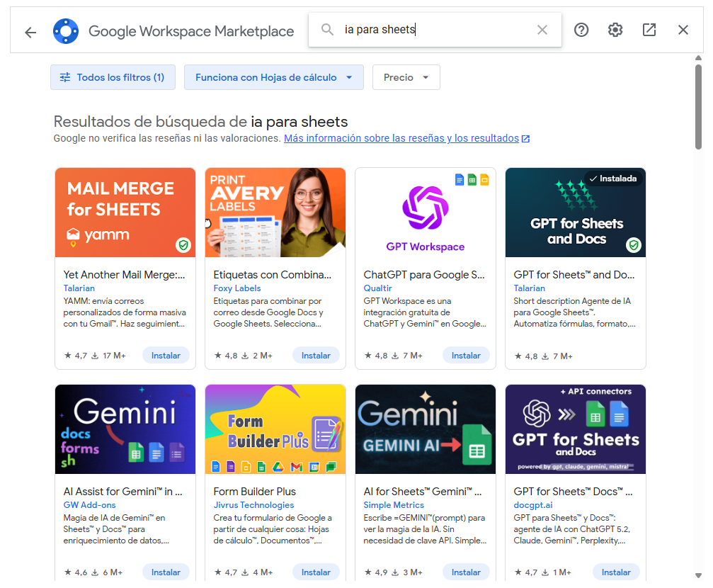The width and height of the screenshot is (713, 588).
Task: Open developer link Simple Metrics
Action: (x=394, y=504)
